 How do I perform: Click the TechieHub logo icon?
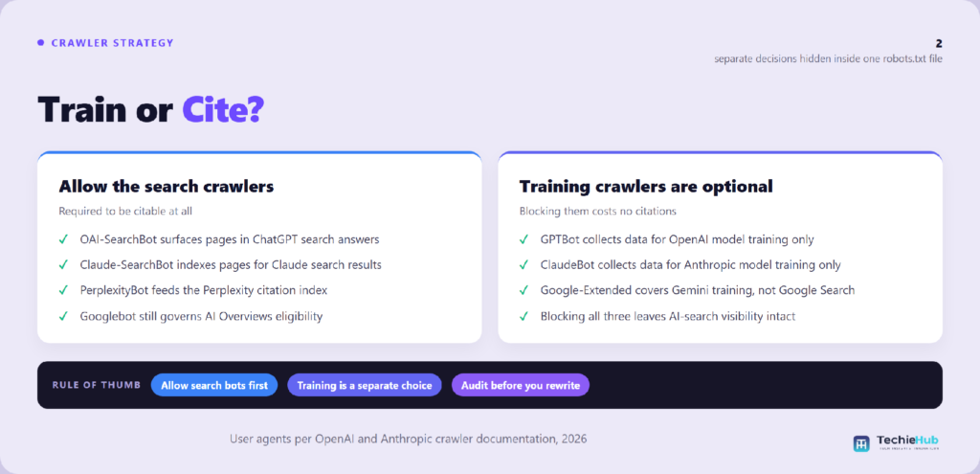(x=861, y=443)
